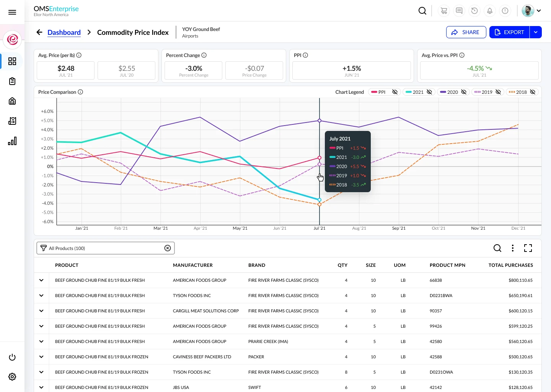
Task: Hide the 2021 line using its eye toggle
Action: point(429,92)
